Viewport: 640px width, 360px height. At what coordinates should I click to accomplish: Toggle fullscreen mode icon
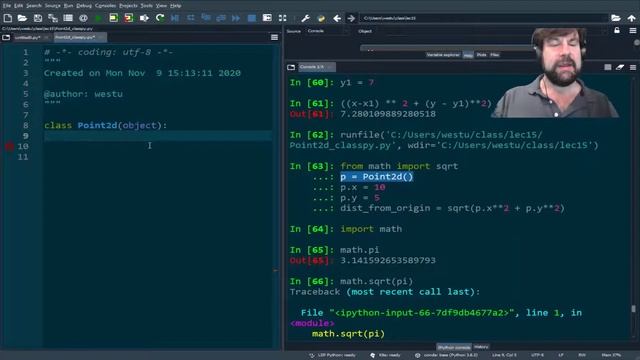tap(282, 18)
